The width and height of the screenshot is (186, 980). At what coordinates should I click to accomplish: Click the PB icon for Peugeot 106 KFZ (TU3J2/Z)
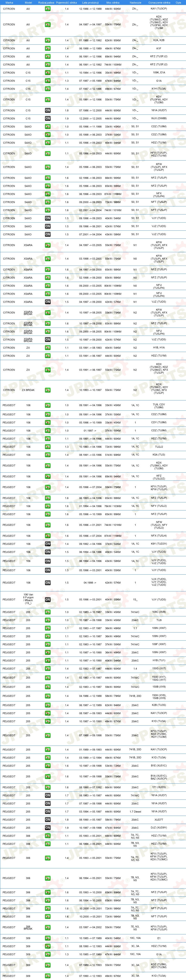[48, 477]
